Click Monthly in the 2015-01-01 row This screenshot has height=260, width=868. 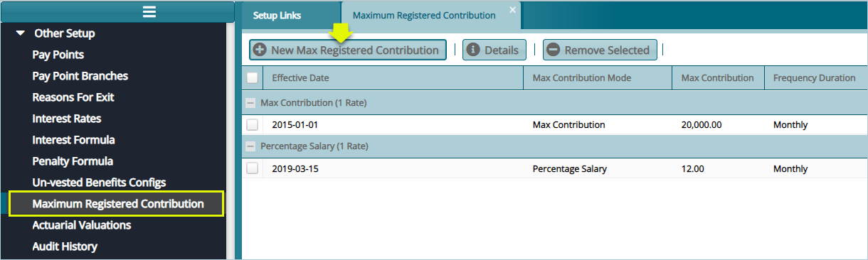click(790, 125)
